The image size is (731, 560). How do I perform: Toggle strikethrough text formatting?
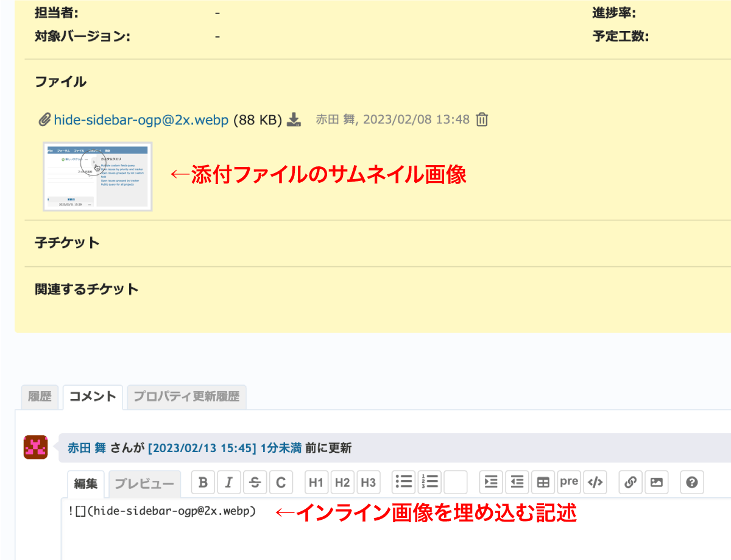point(255,483)
